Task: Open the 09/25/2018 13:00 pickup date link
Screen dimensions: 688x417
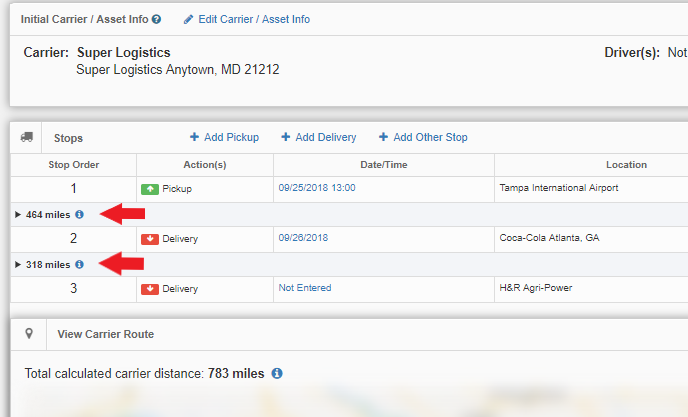Action: [x=317, y=187]
